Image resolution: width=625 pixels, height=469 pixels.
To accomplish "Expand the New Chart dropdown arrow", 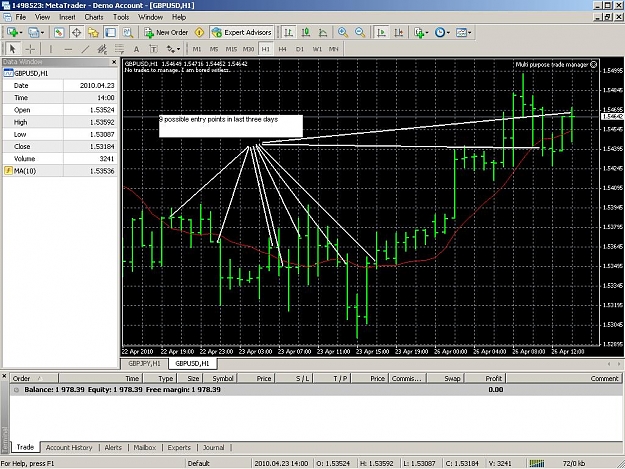I will (21, 33).
